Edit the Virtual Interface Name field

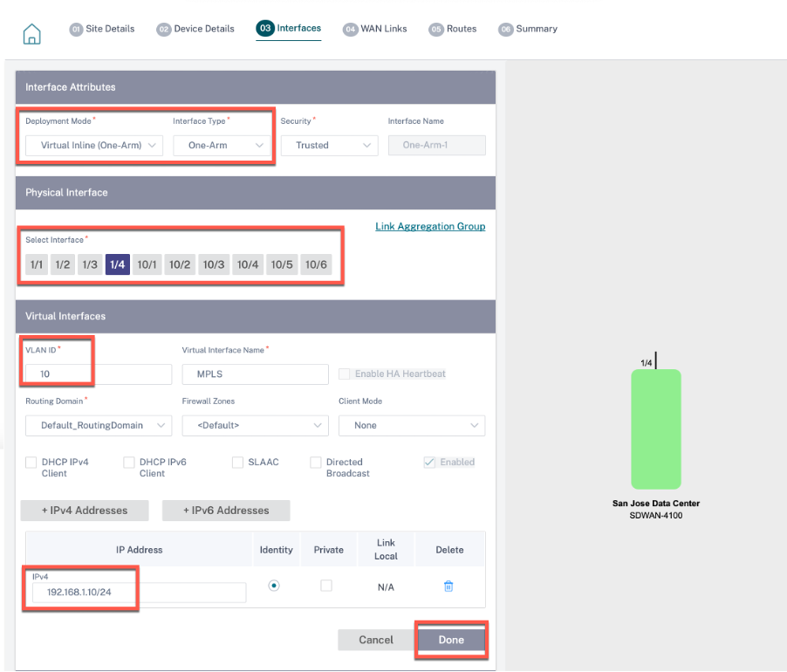(x=256, y=374)
